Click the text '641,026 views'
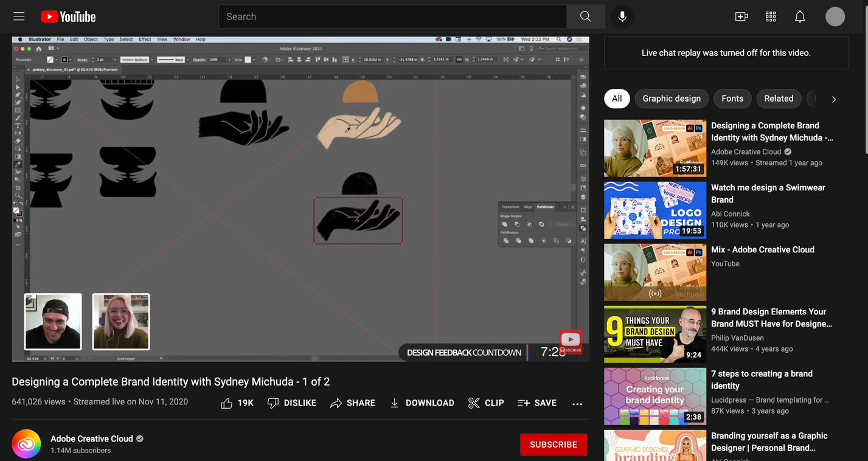Screen dimensions: 868x461 (x=38, y=401)
